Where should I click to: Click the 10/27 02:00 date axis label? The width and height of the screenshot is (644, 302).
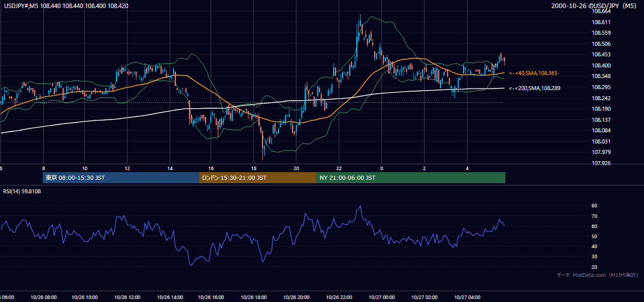point(425,297)
